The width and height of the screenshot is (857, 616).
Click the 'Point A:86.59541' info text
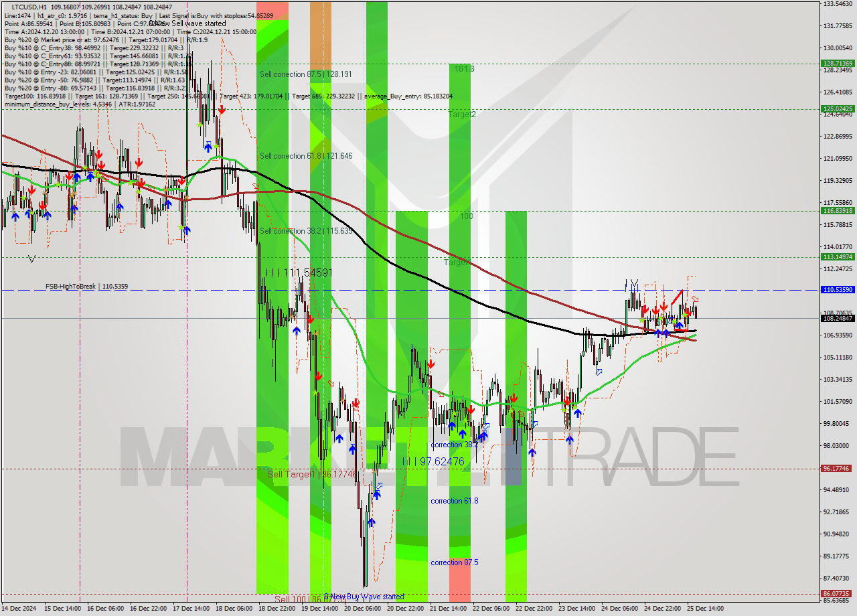29,23
